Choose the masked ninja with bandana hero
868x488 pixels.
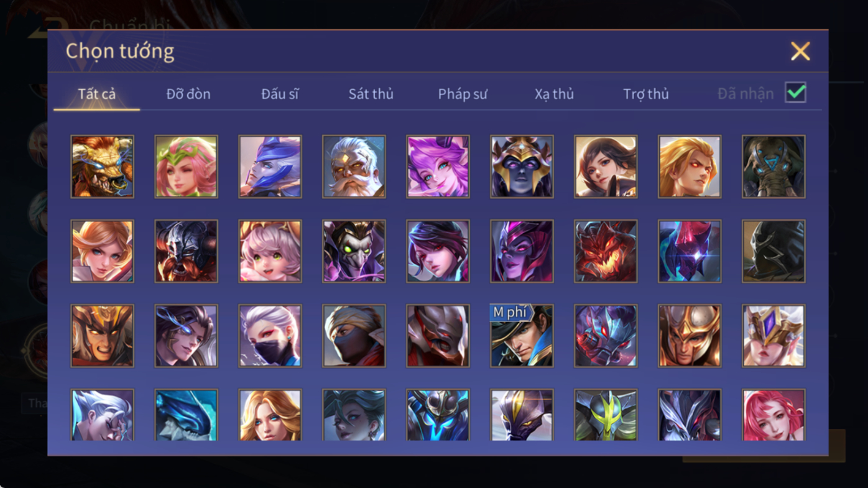click(x=354, y=336)
